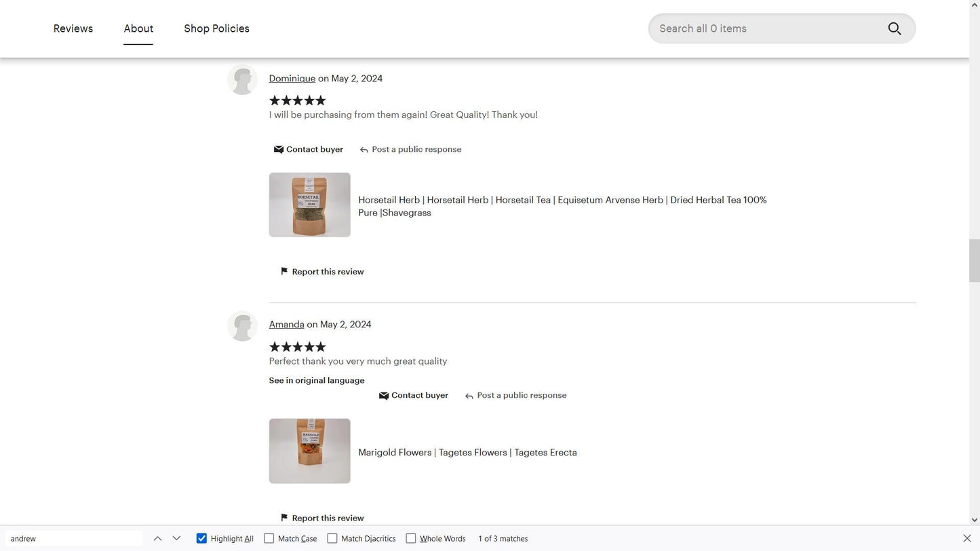Jump to next find match
Image resolution: width=980 pixels, height=551 pixels.
tap(176, 538)
